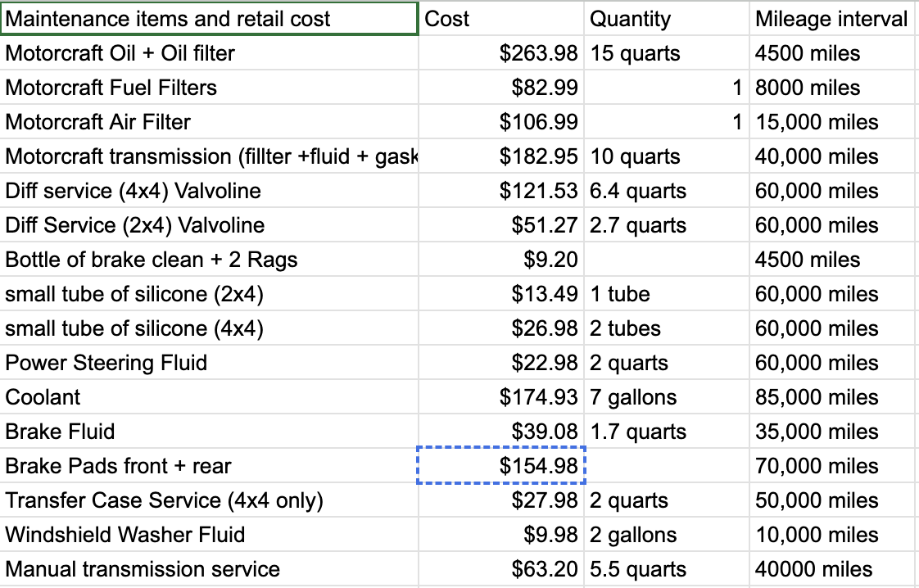Select the Motorcraft Air Filter cell
Viewport: 919px width, 588px height.
click(209, 122)
